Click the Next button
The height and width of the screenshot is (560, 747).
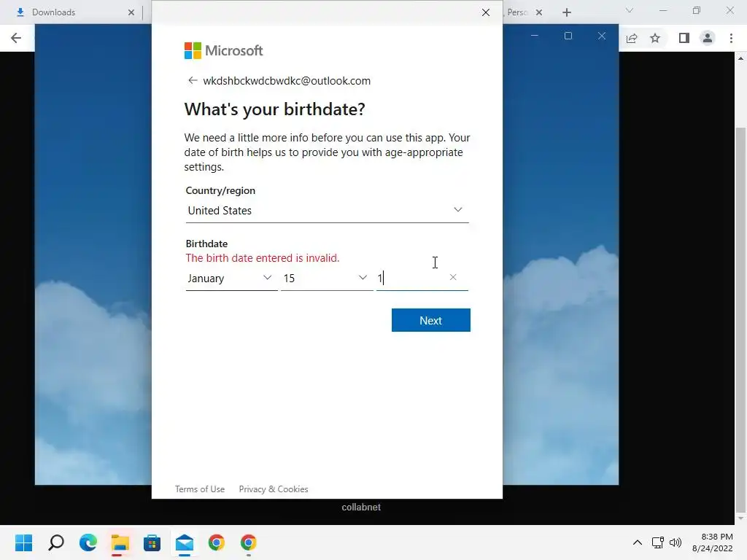click(x=430, y=320)
